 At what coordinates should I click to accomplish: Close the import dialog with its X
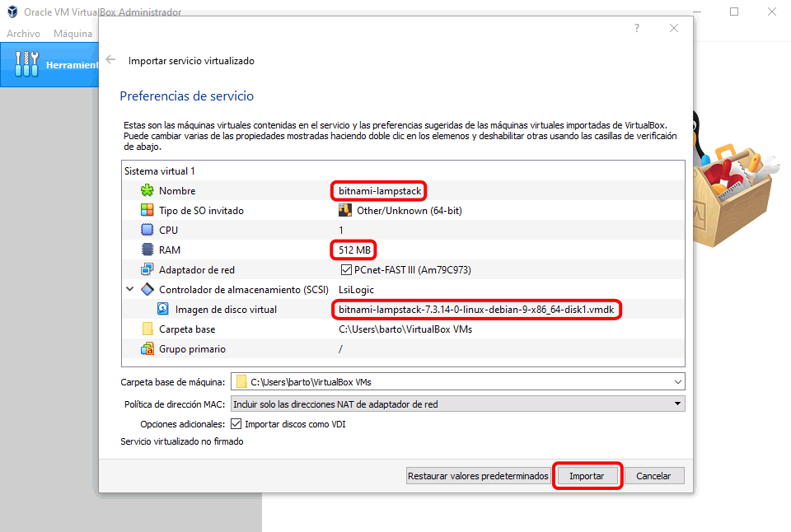pos(674,28)
